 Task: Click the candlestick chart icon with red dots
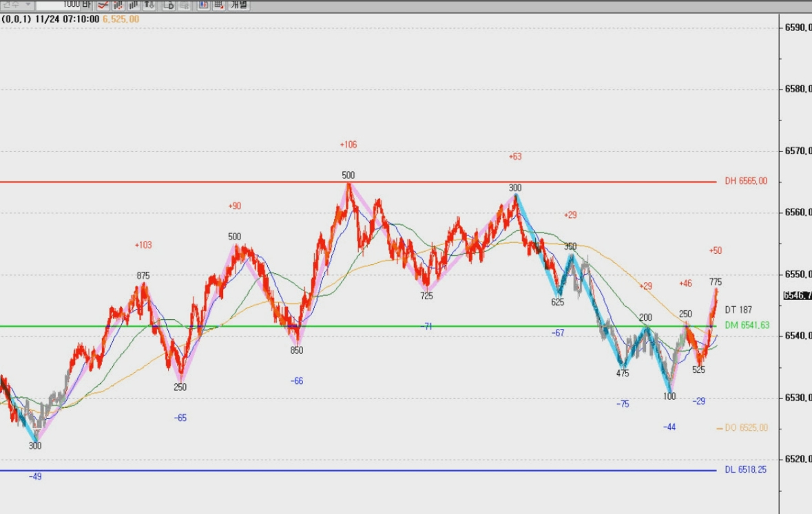118,6
